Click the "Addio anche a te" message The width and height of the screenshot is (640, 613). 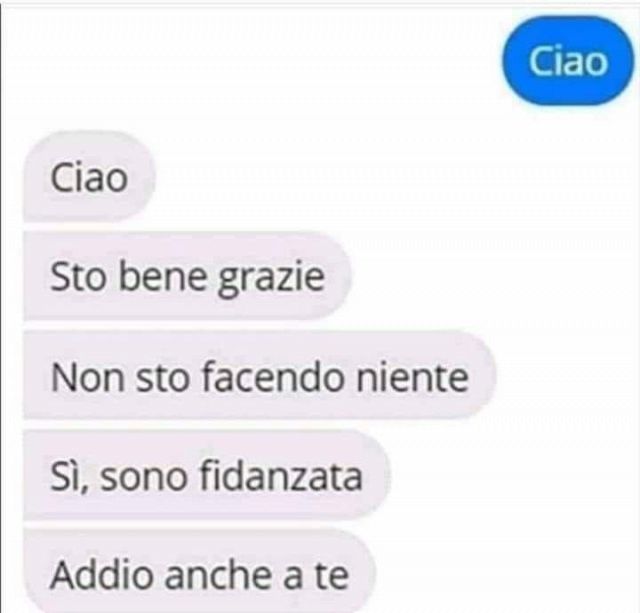[199, 573]
